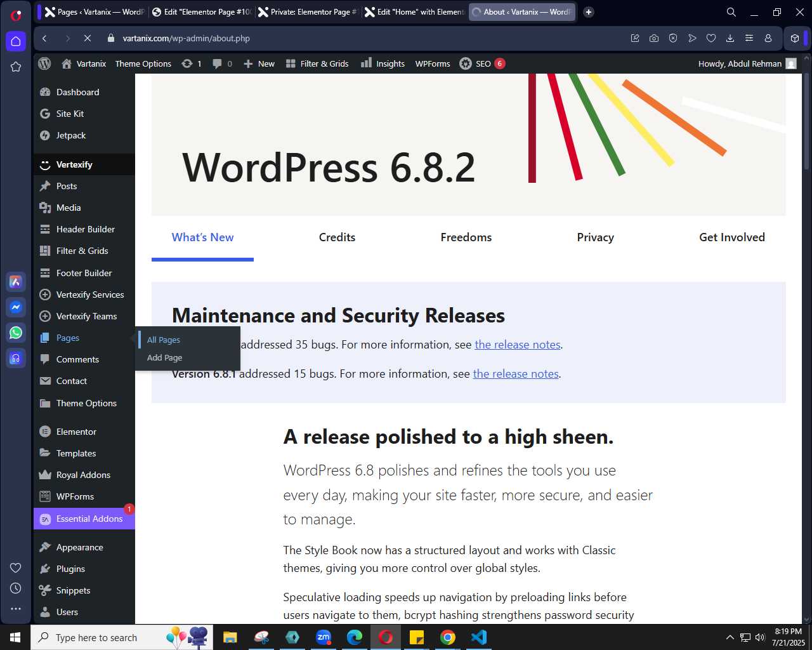
Task: Open Elementor in admin menu
Action: tap(84, 432)
